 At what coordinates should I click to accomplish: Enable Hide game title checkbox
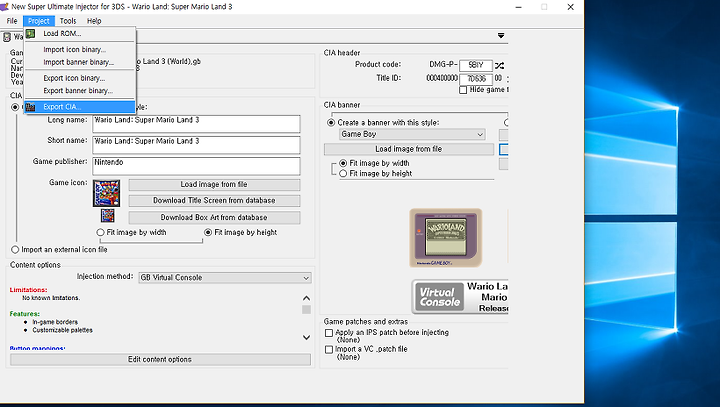[463, 90]
